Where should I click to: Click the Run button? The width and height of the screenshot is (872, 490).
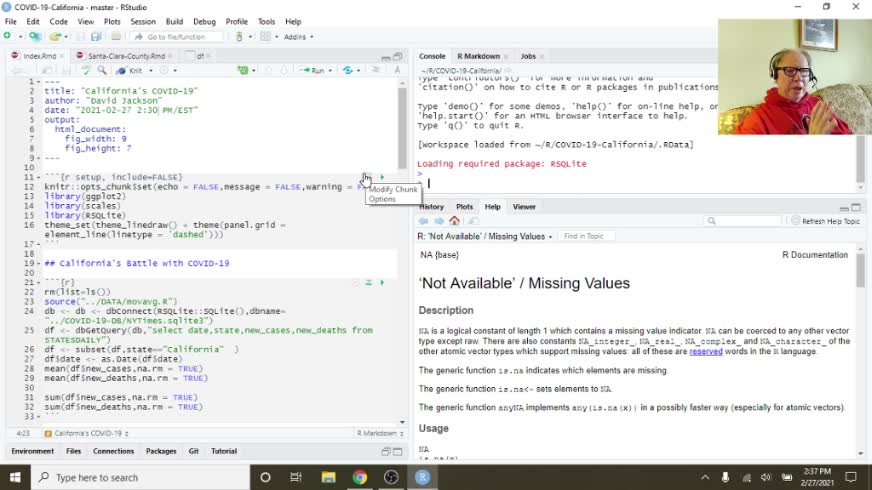click(x=313, y=71)
